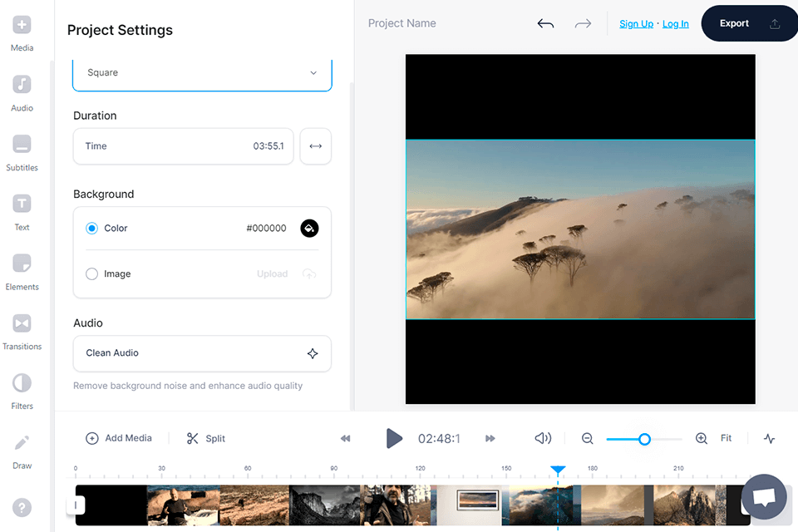Click the 02:48:1 current time display
This screenshot has height=532, width=798.
(439, 439)
